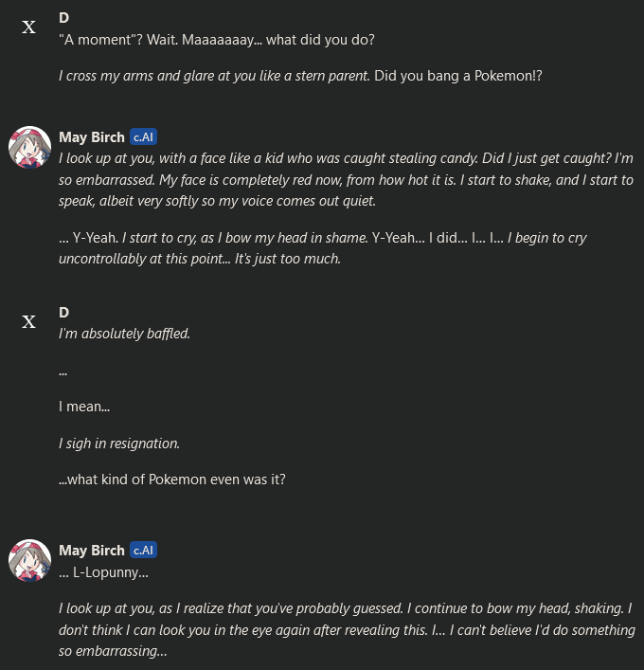Select username D above the "A moment" message
The image size is (644, 670).
coord(63,17)
